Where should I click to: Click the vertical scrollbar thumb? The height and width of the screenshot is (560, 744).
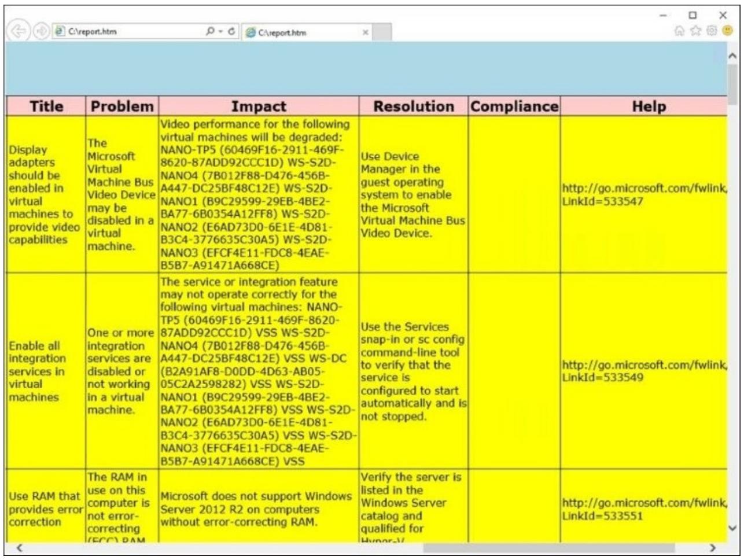pos(732,84)
